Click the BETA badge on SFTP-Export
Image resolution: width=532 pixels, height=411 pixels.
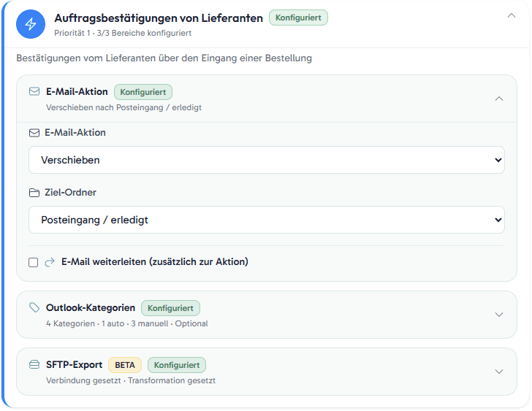tap(125, 365)
